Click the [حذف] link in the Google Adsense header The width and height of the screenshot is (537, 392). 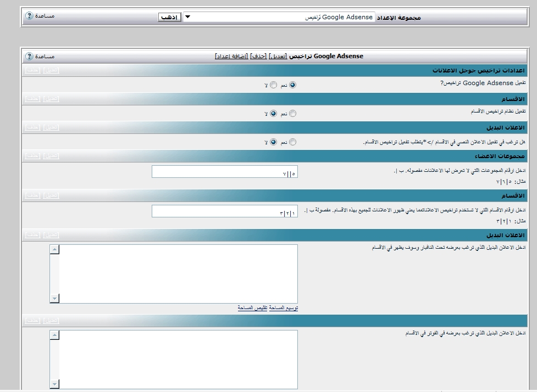[x=258, y=57]
